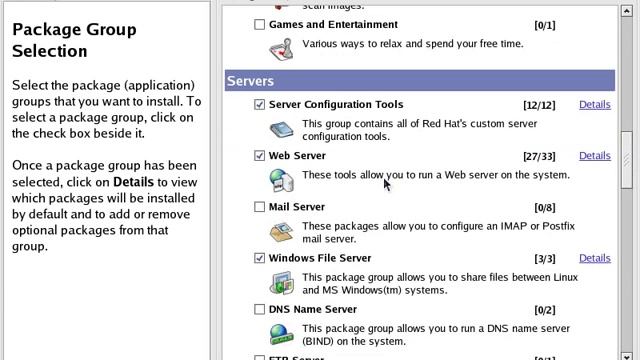
Task: Click the 'DNS Name Server' label
Action: click(313, 309)
